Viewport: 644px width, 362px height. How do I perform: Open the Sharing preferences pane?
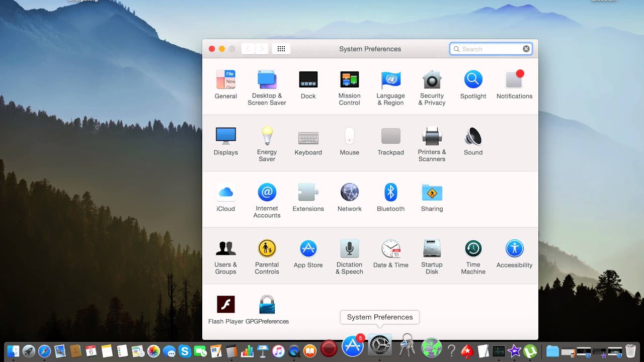coord(432,198)
